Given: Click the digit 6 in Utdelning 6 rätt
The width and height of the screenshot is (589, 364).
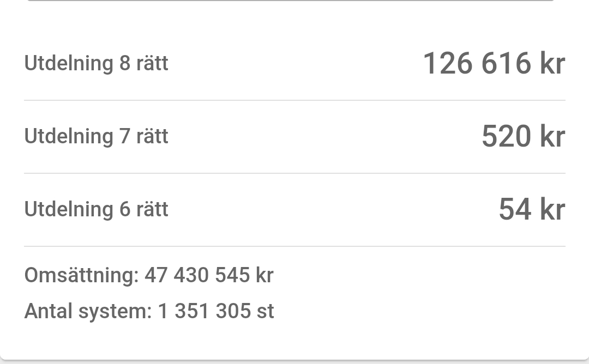Looking at the screenshot, I should coord(125,209).
